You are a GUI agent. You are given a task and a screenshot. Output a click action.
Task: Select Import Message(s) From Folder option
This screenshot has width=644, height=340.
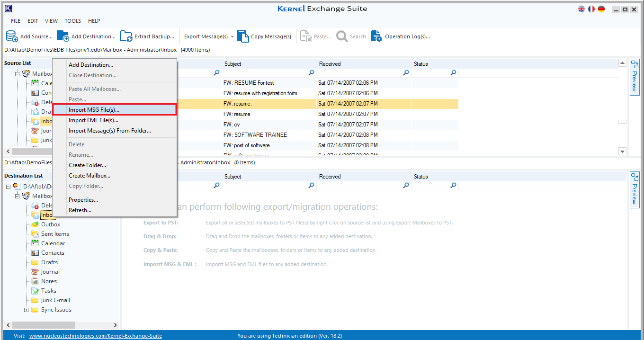tap(114, 131)
